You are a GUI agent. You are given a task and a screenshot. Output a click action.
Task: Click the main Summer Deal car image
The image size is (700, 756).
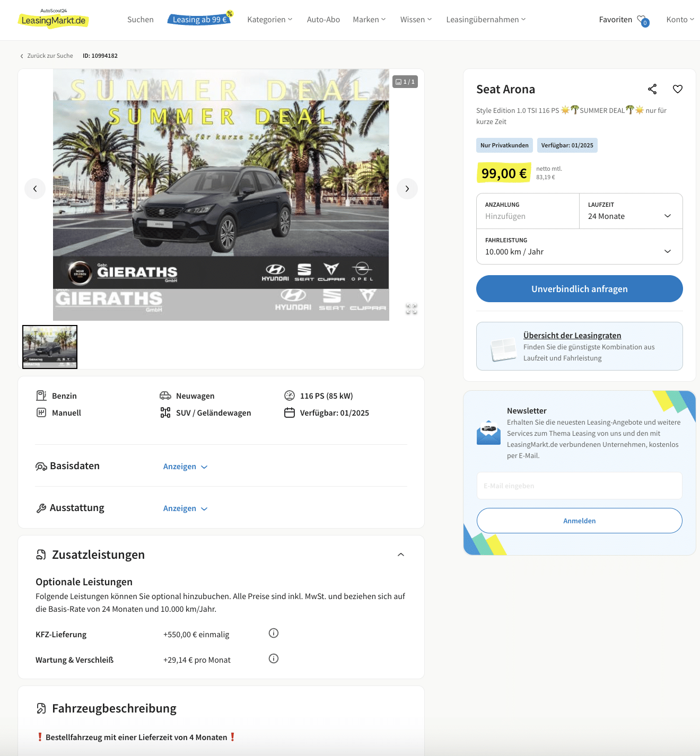pyautogui.click(x=221, y=195)
